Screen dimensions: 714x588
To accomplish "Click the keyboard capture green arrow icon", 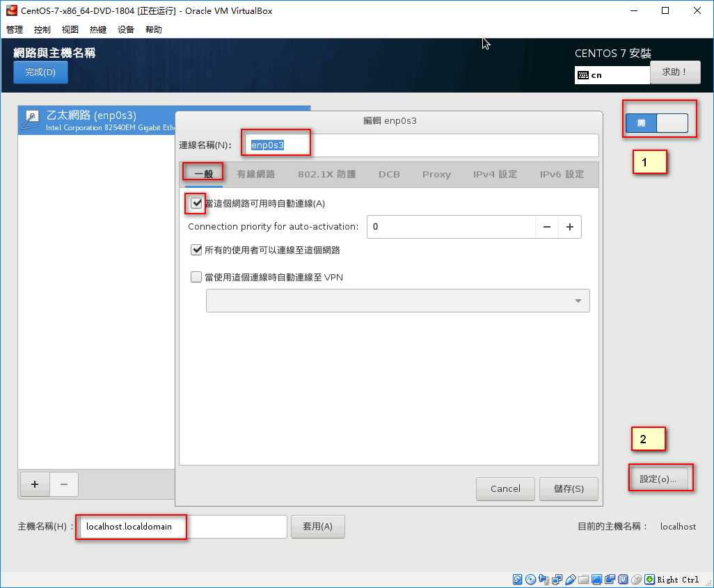I will coord(649,580).
